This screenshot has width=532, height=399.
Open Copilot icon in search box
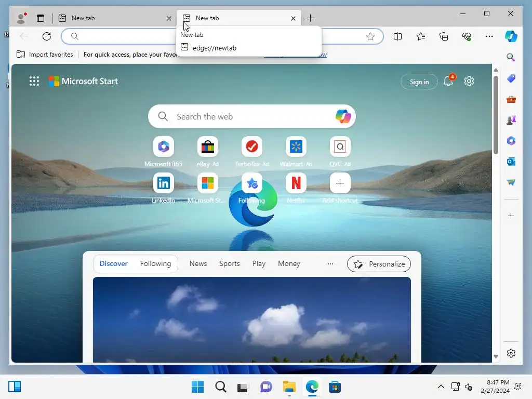[343, 116]
